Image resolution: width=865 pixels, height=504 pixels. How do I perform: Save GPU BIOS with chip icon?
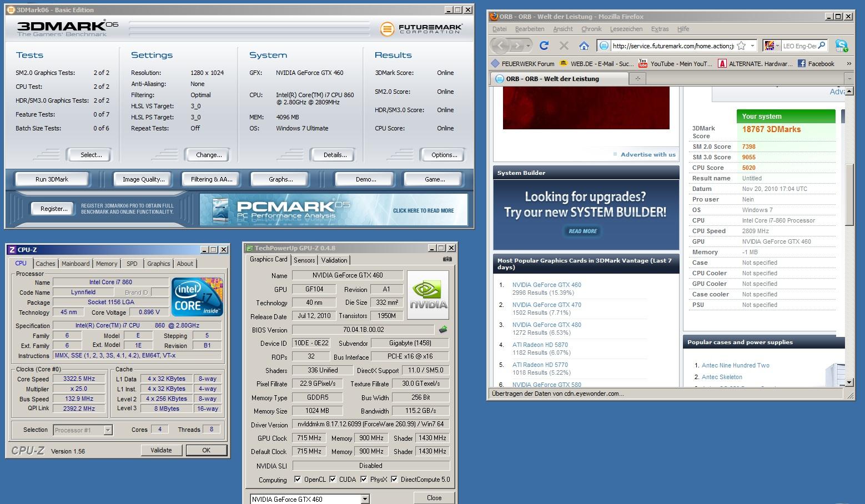(x=443, y=330)
